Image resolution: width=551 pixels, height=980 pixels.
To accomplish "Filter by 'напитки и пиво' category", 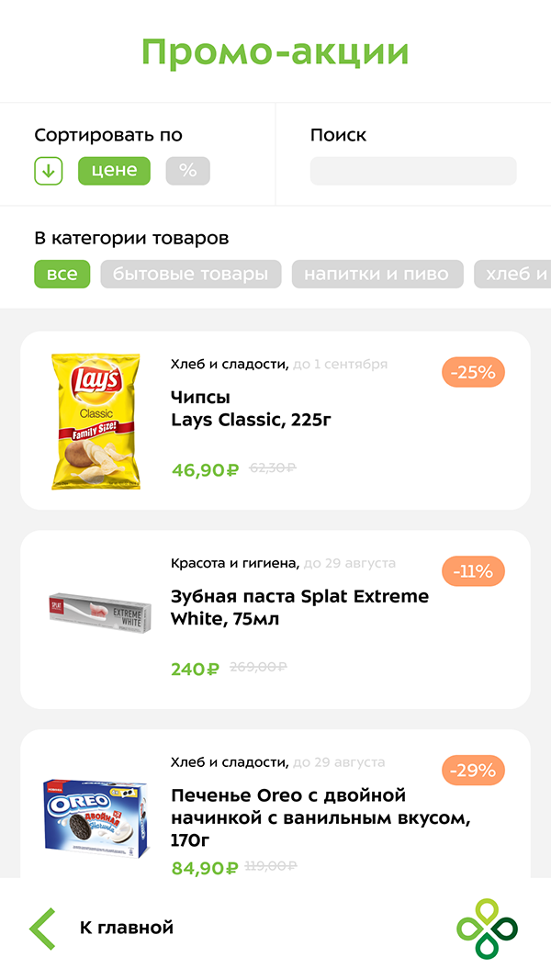I will [377, 275].
